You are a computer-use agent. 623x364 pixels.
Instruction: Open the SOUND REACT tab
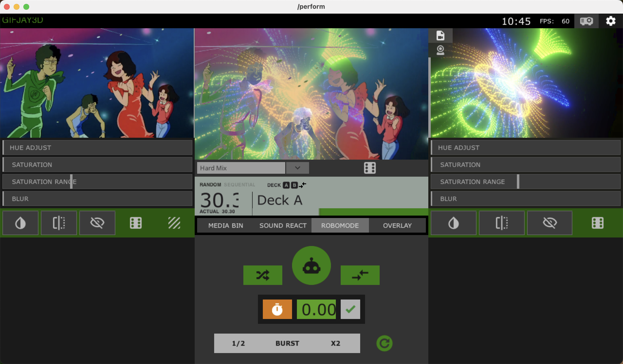[x=283, y=225]
